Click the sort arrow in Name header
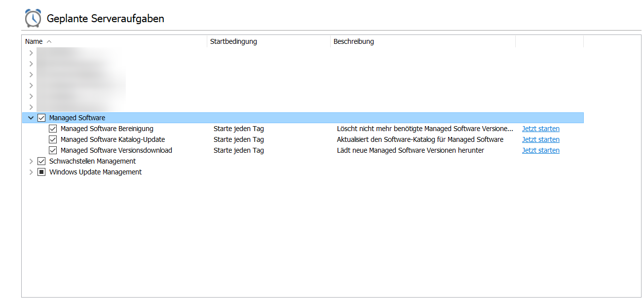The image size is (644, 303). click(49, 42)
